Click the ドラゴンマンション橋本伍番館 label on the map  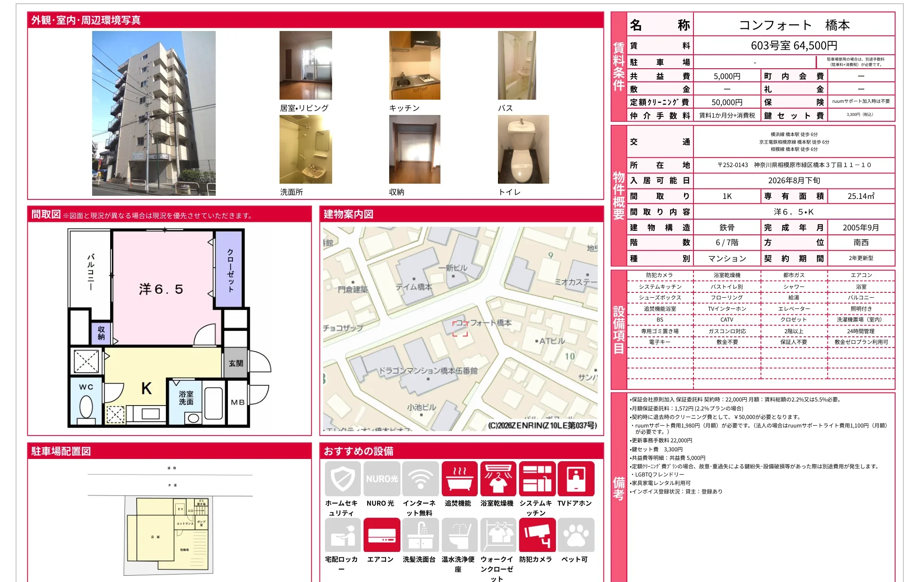coord(428,371)
